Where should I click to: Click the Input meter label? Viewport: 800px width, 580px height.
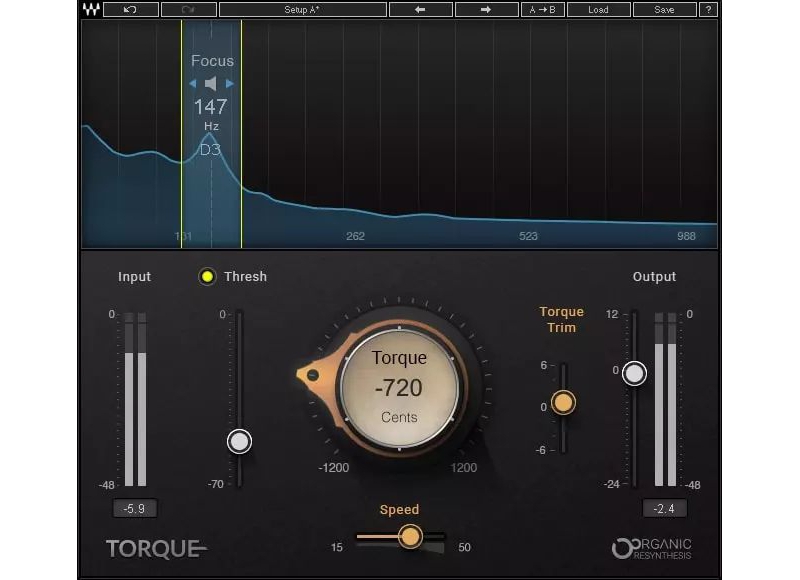134,276
